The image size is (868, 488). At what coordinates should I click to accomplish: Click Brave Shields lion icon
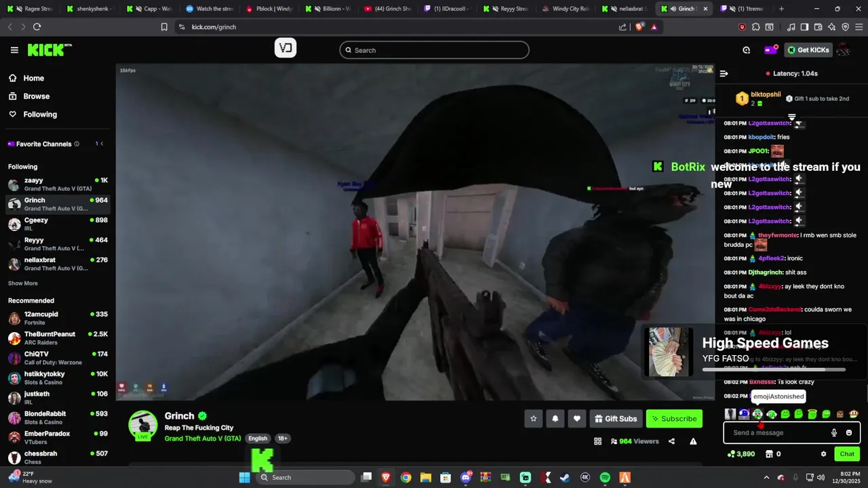pos(639,27)
